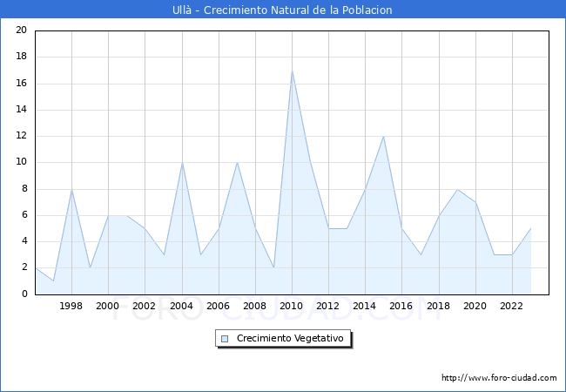Click the 1998 x-axis label

pos(71,307)
